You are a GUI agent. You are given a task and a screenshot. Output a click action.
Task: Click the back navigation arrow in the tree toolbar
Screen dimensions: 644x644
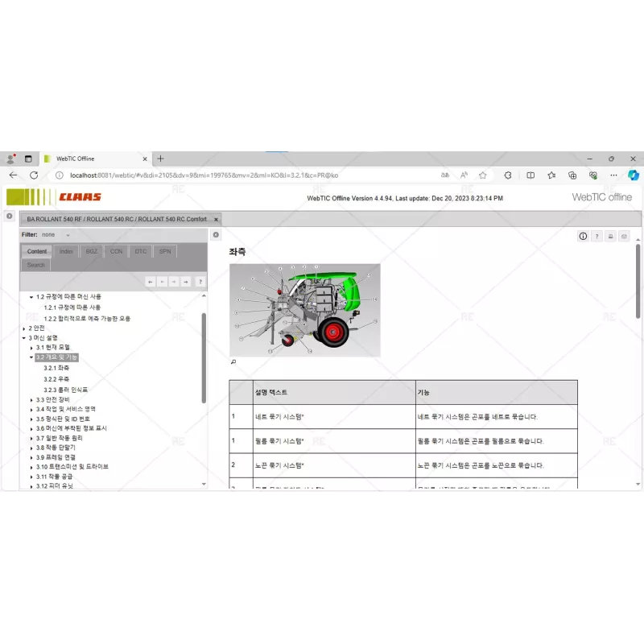[162, 282]
